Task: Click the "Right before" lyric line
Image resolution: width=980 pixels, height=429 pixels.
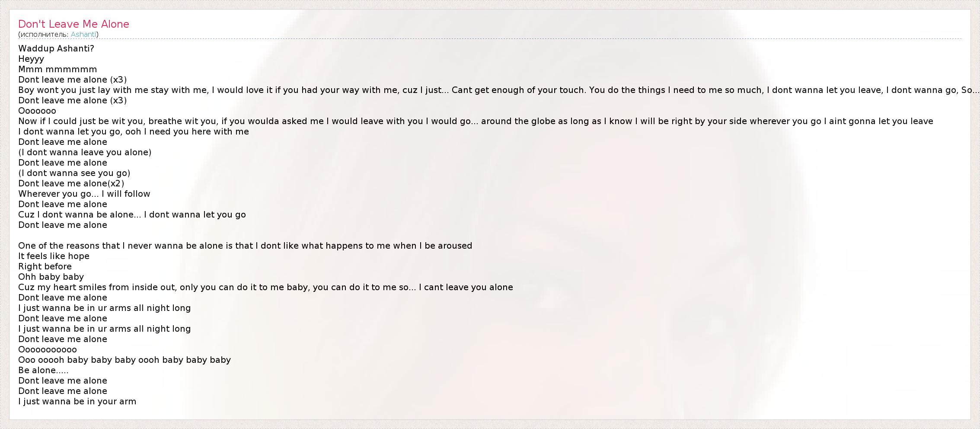Action: click(x=45, y=266)
